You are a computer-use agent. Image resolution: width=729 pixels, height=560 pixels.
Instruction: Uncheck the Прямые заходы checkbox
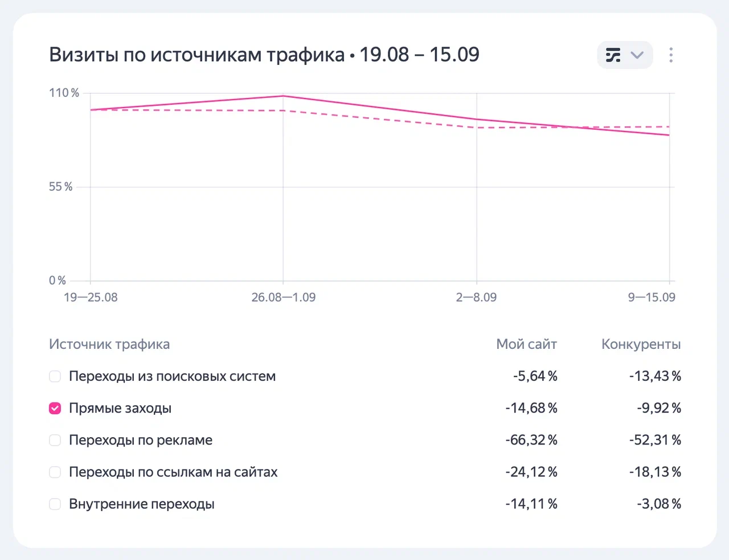tap(55, 408)
